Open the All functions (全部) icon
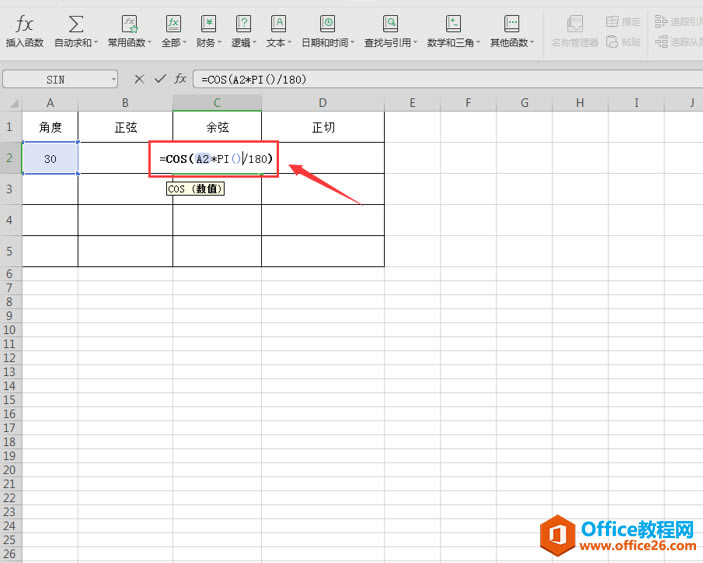Image resolution: width=703 pixels, height=563 pixels. (173, 24)
